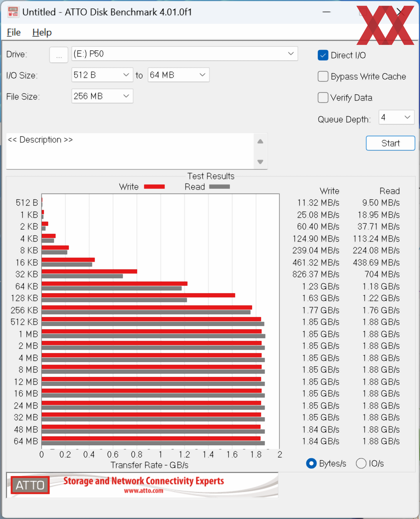
Task: Open the File Size 256 MB dropdown
Action: point(102,96)
